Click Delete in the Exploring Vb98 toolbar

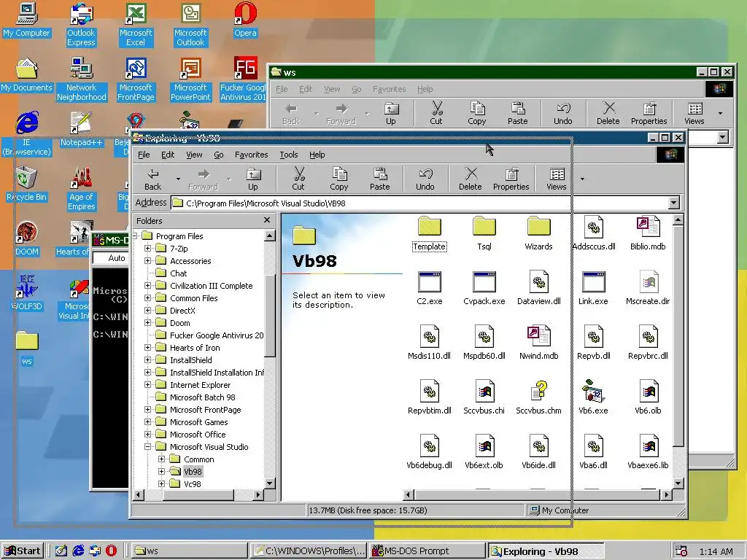(x=471, y=179)
